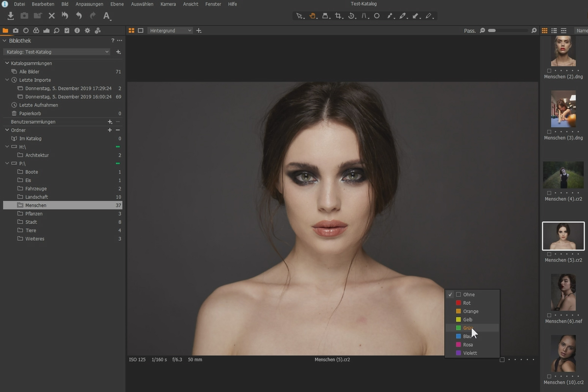Open the Details tool tab magnifier icon

pyautogui.click(x=57, y=30)
